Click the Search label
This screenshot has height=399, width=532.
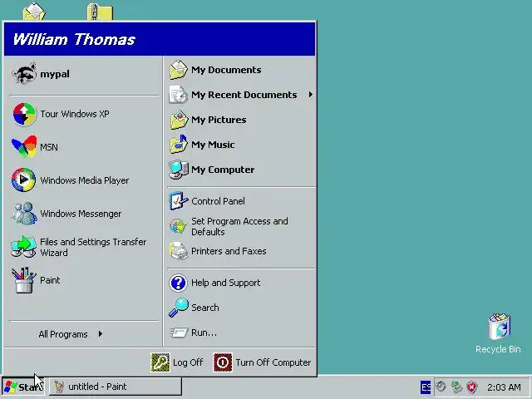(205, 308)
